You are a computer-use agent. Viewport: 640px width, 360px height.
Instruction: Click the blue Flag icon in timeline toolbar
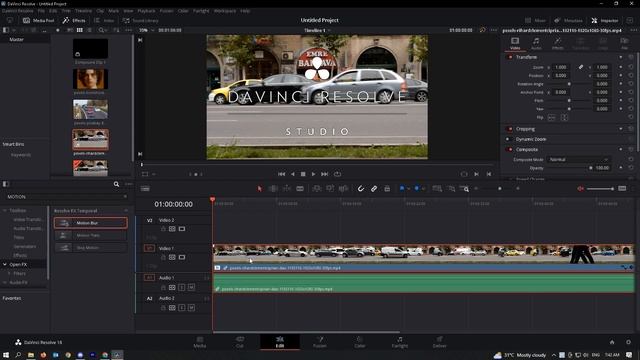[402, 189]
